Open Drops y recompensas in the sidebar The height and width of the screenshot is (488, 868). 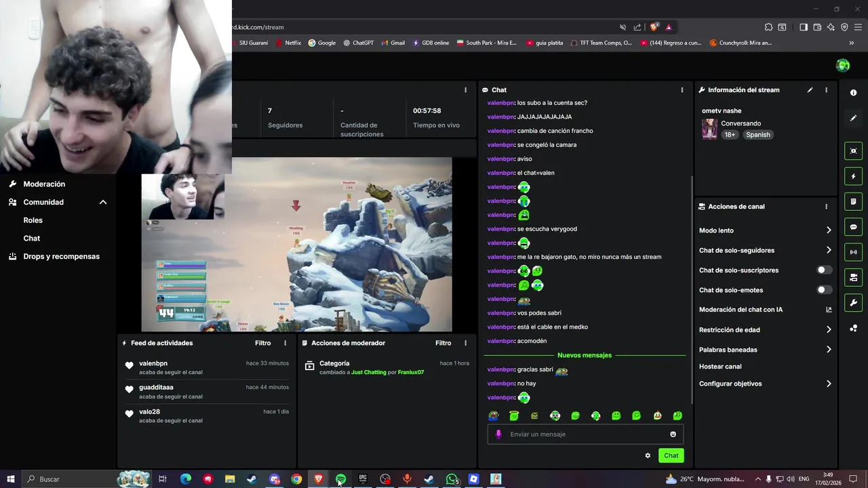tap(61, 257)
